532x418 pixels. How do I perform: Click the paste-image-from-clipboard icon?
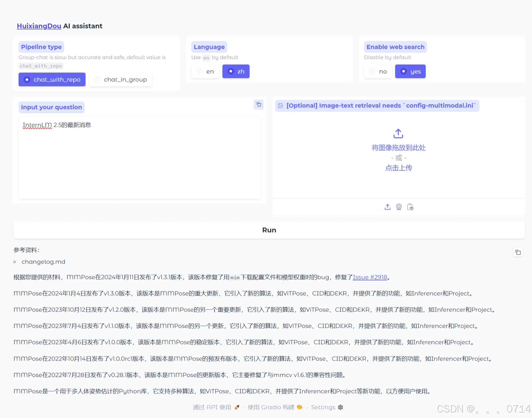coord(410,207)
